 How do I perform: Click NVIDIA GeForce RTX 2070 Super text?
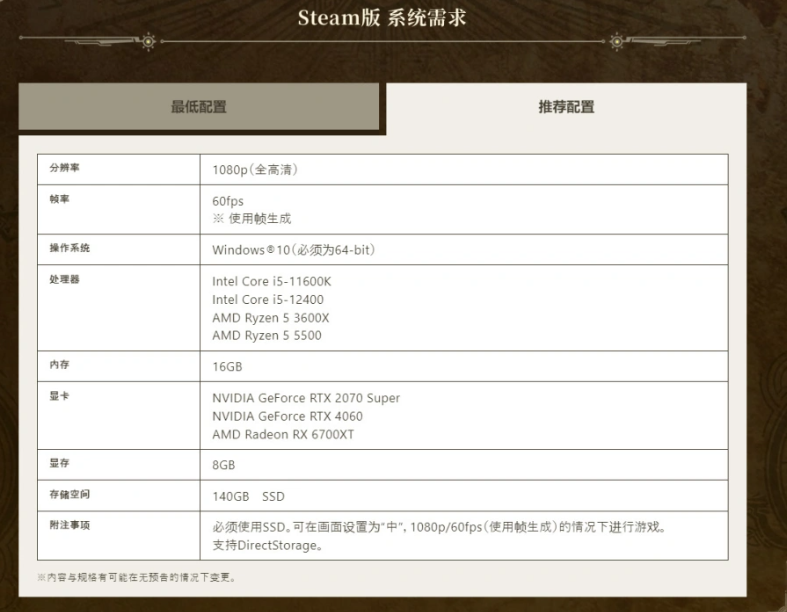point(306,398)
